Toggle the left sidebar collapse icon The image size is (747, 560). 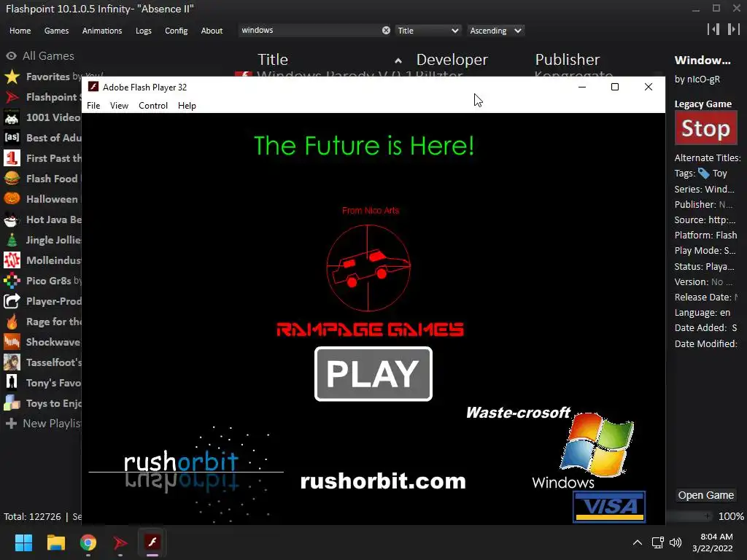pyautogui.click(x=713, y=29)
